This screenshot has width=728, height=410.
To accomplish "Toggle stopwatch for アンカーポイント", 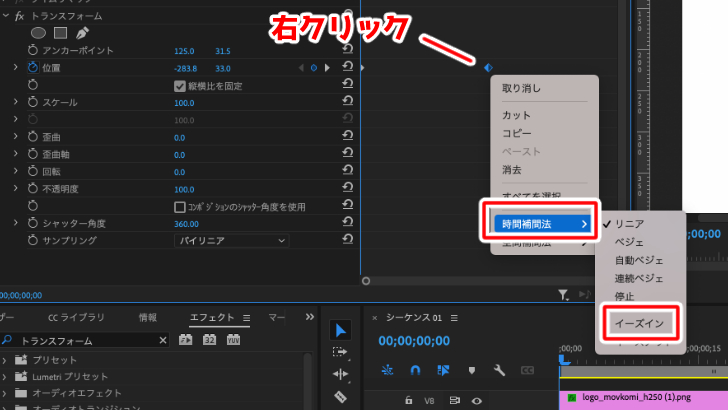I will (32, 50).
